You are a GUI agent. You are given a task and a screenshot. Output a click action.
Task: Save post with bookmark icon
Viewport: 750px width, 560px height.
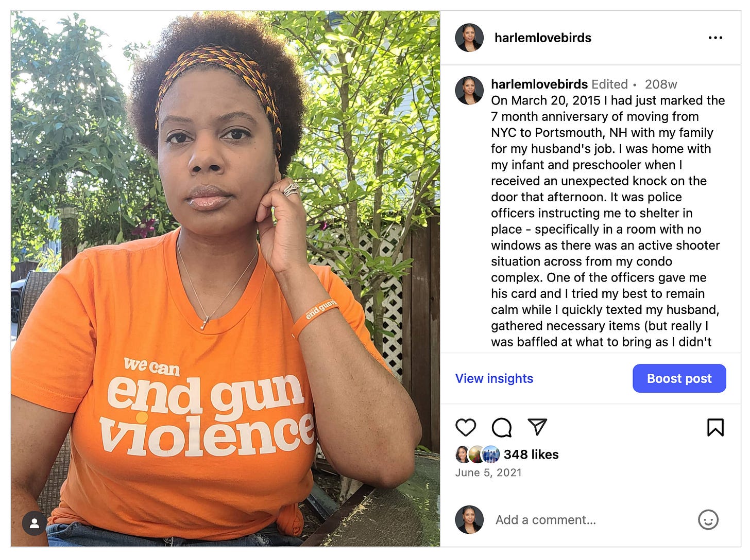pos(715,427)
